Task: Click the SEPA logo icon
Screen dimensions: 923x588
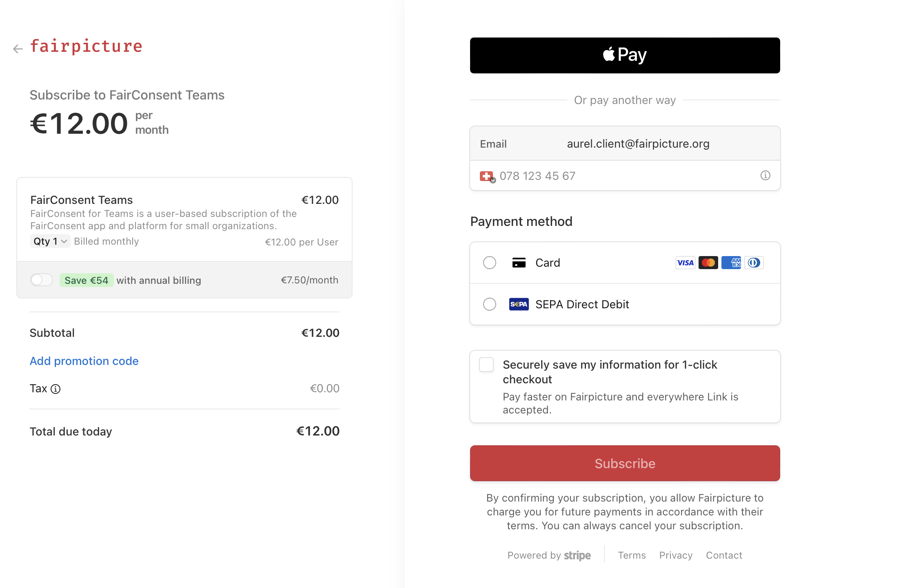Action: click(x=519, y=304)
